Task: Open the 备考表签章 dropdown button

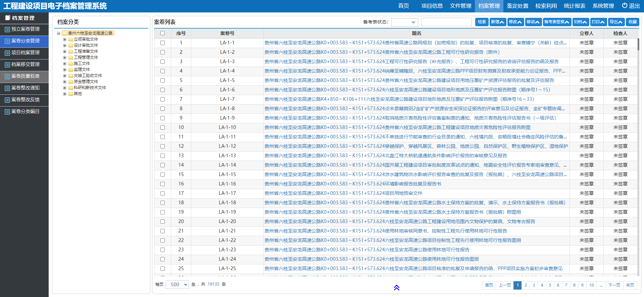Action: click(x=557, y=22)
